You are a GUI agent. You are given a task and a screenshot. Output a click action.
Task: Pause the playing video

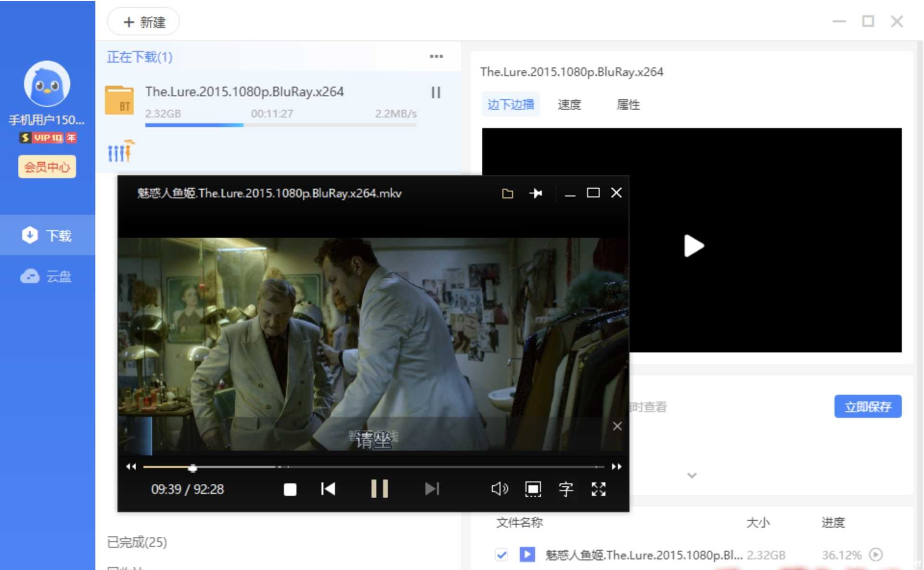pyautogui.click(x=379, y=489)
